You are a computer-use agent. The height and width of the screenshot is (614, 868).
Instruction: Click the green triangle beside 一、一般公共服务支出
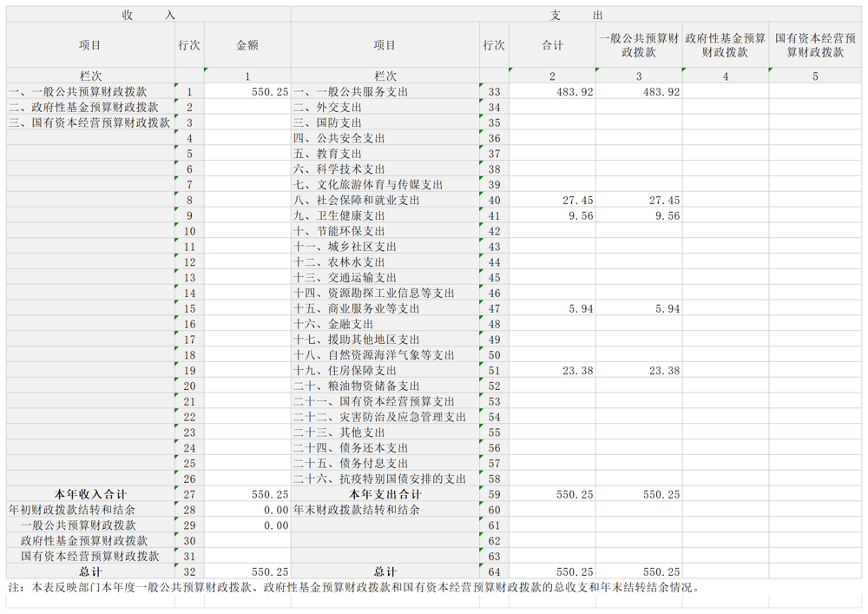[479, 87]
